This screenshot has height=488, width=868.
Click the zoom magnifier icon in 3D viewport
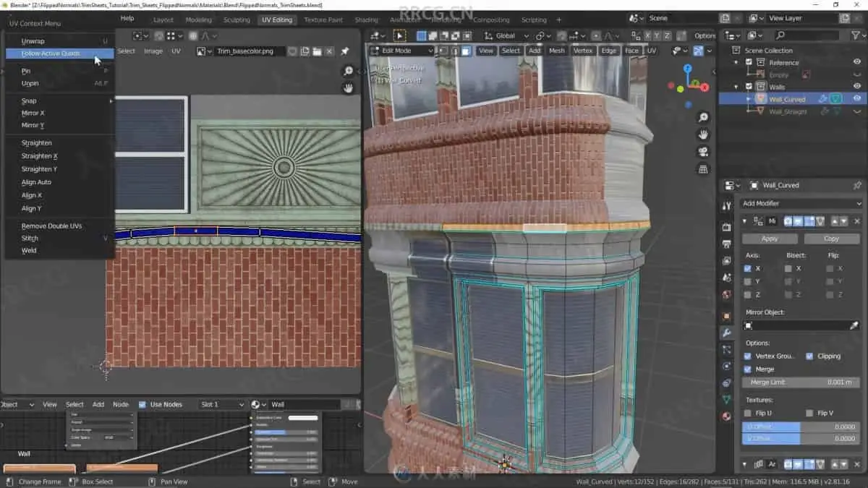703,118
